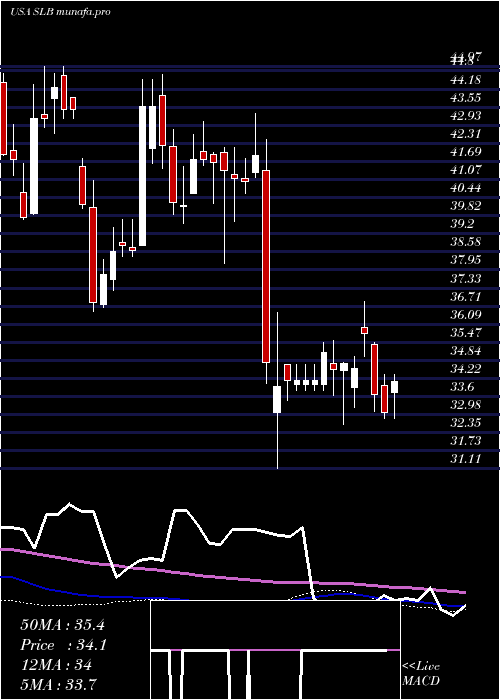Select the 34.22 price level label
This screenshot has height=700, width=500.
tap(465, 368)
